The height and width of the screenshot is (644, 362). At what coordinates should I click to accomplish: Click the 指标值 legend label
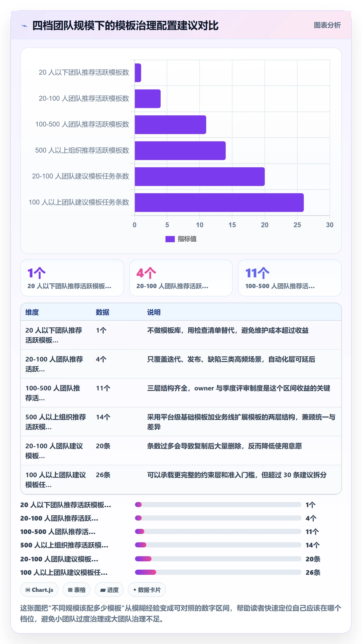[x=187, y=239]
